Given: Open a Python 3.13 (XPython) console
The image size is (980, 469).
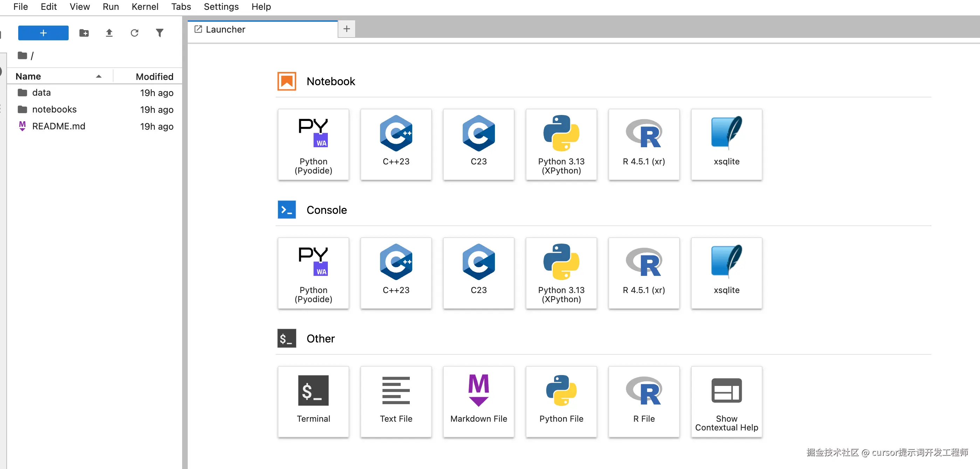Looking at the screenshot, I should click(x=561, y=273).
